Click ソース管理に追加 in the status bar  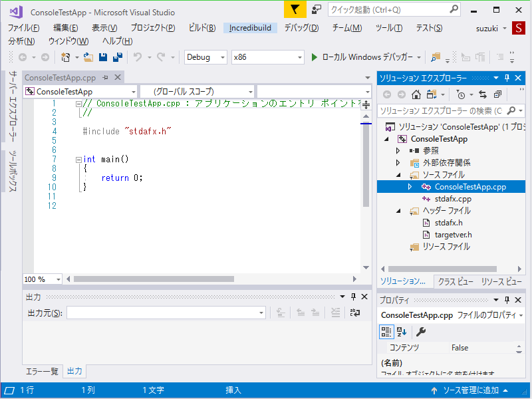(x=469, y=390)
